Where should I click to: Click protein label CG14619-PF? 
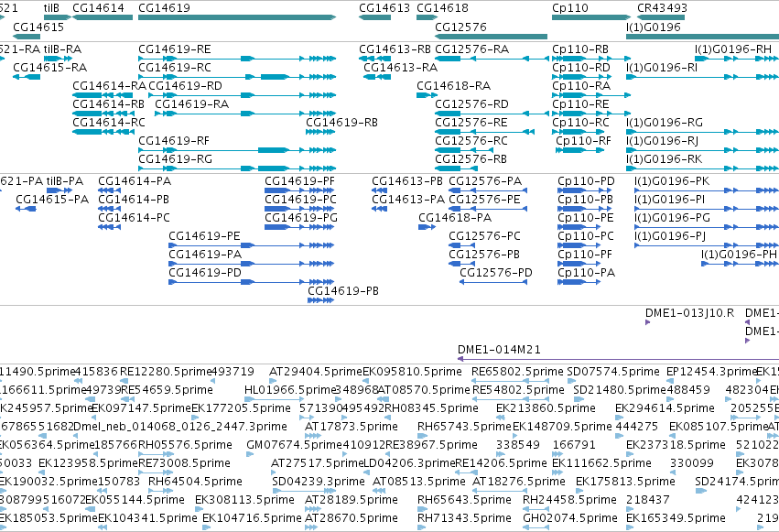tap(299, 181)
